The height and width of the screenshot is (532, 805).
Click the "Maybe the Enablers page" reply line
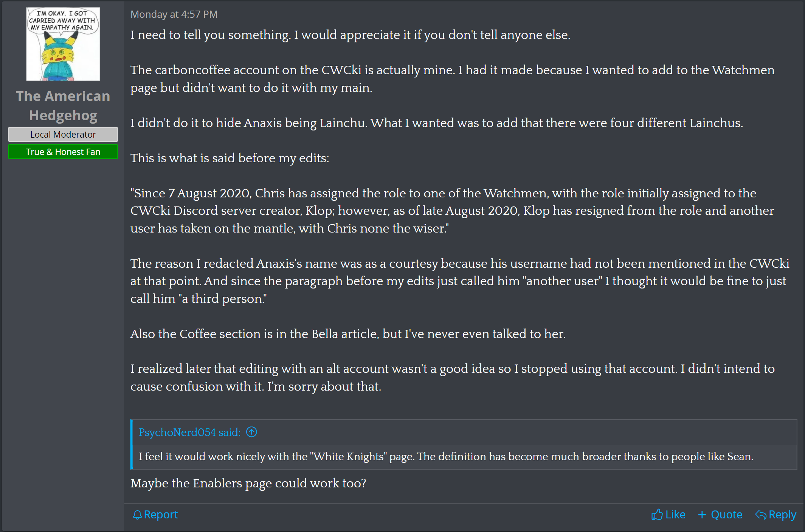tap(248, 483)
